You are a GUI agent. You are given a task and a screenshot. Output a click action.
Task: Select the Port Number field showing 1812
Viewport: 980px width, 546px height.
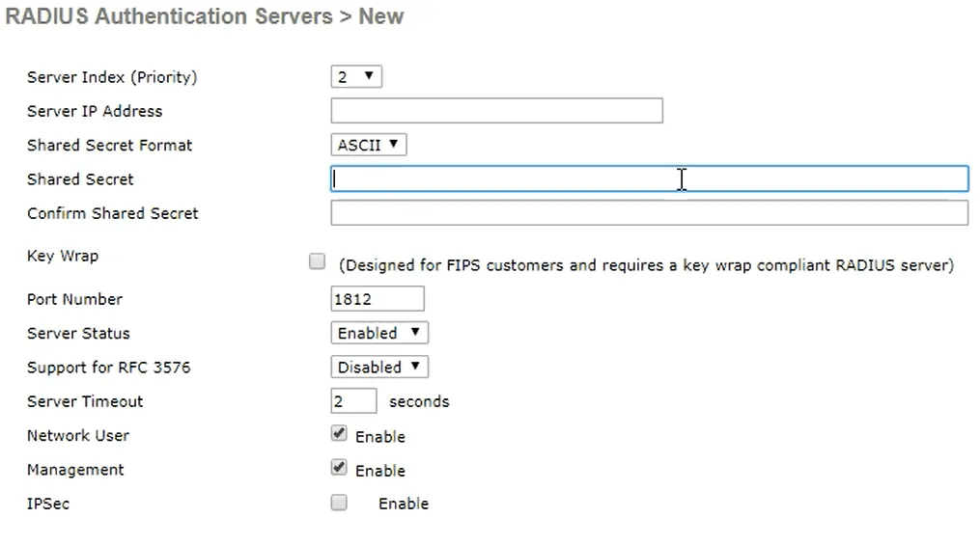377,299
